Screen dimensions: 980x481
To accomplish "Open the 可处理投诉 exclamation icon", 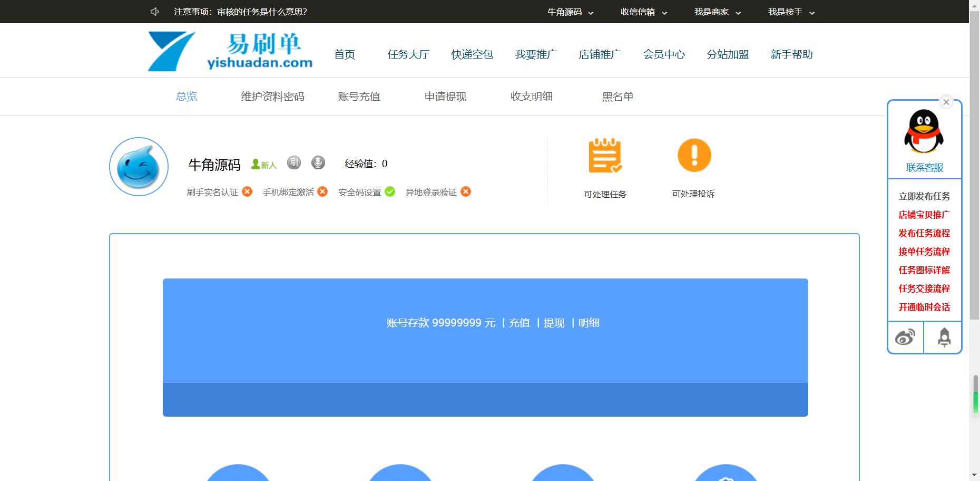I will [x=694, y=156].
